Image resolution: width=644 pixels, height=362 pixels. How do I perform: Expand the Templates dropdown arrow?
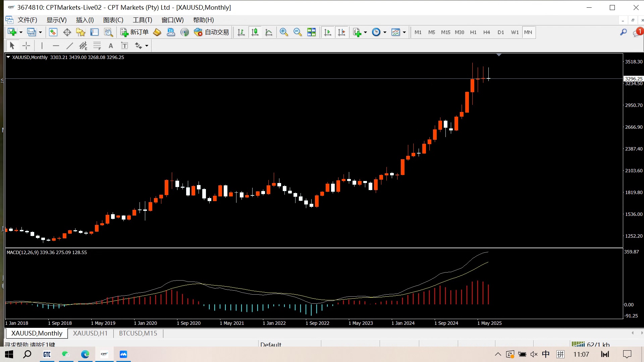click(x=404, y=32)
